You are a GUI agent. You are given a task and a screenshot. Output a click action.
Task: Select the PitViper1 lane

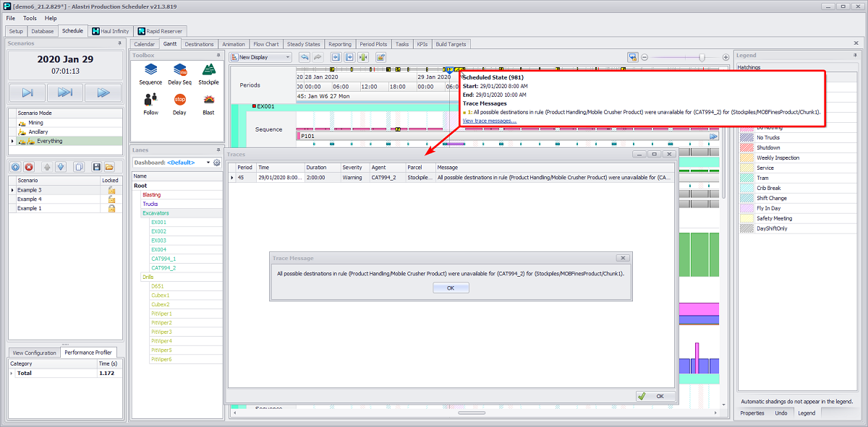point(161,314)
